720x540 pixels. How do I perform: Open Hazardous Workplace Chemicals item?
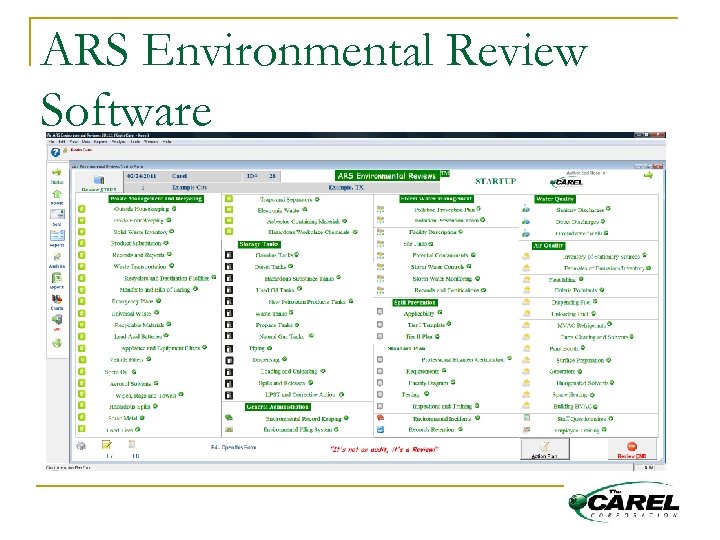(x=309, y=232)
